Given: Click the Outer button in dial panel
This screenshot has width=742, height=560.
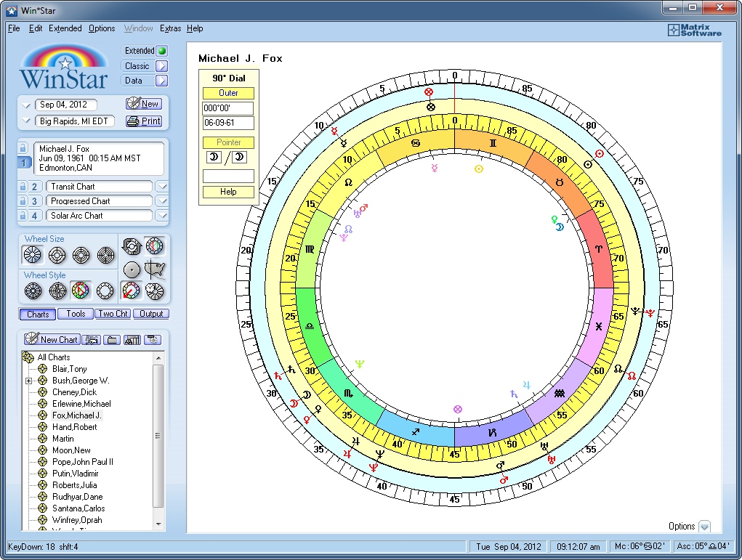Looking at the screenshot, I should 228,93.
